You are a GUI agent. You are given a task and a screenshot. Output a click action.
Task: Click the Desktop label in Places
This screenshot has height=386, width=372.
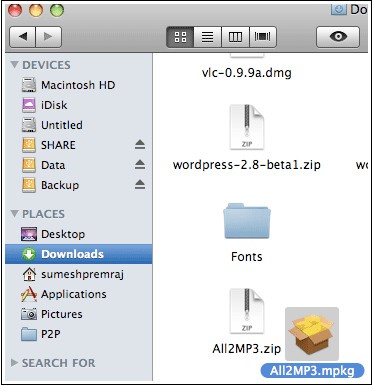coord(63,234)
